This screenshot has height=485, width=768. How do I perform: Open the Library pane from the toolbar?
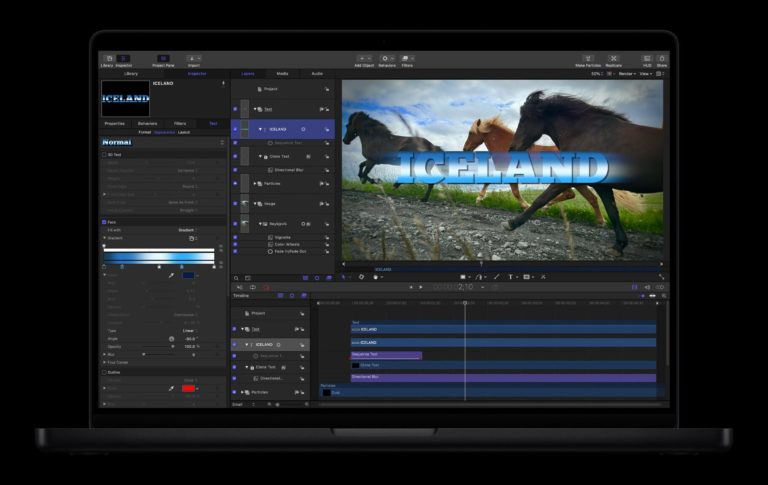click(109, 59)
